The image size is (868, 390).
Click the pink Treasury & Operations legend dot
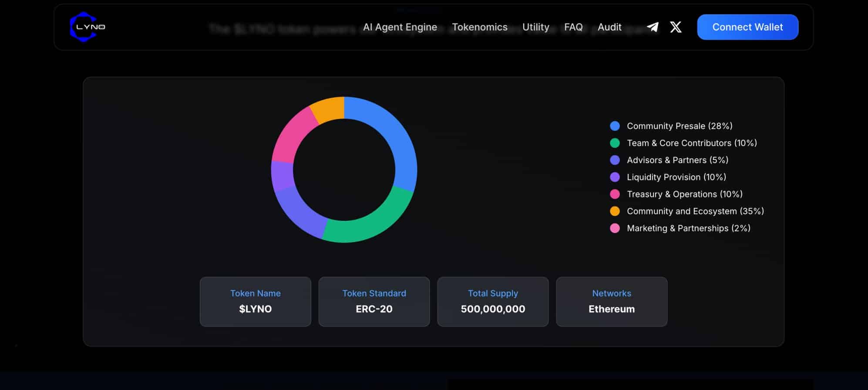coord(615,194)
